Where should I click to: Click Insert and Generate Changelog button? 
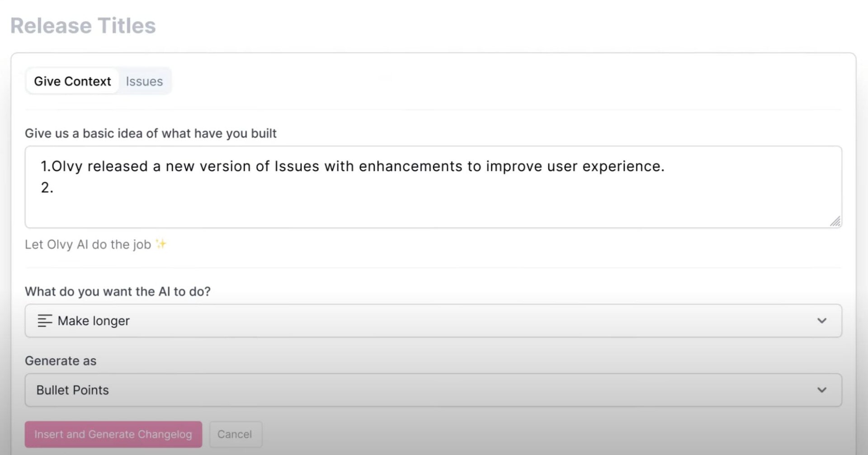[113, 434]
